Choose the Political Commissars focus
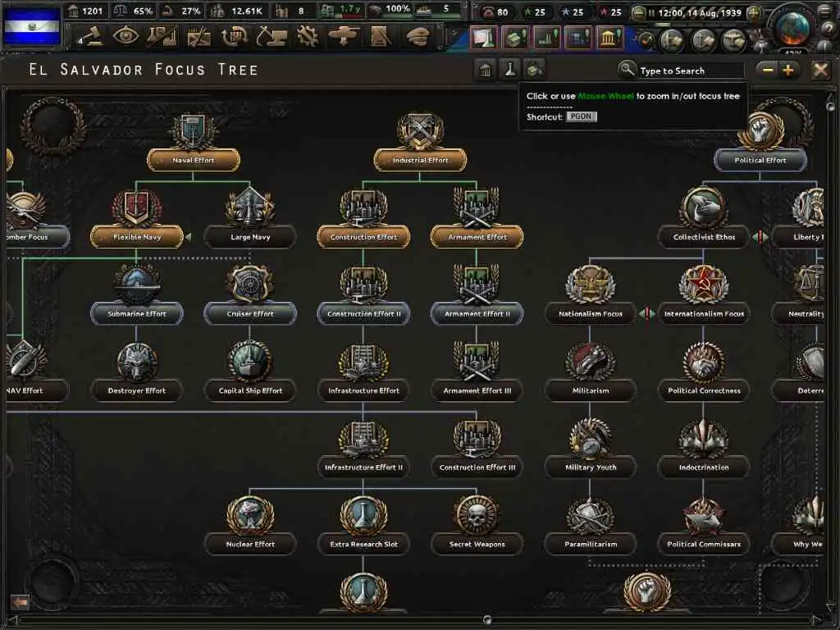This screenshot has width=840, height=630. click(x=704, y=544)
